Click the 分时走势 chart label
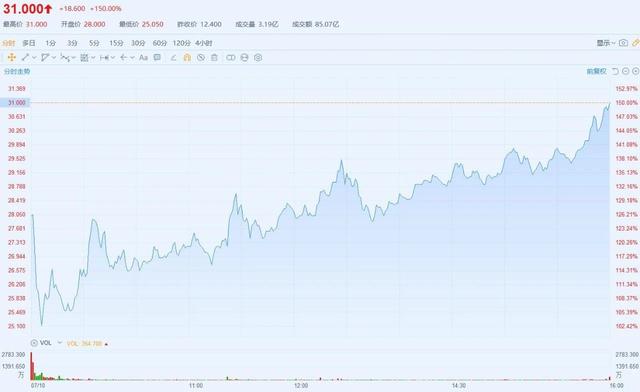 (17, 71)
